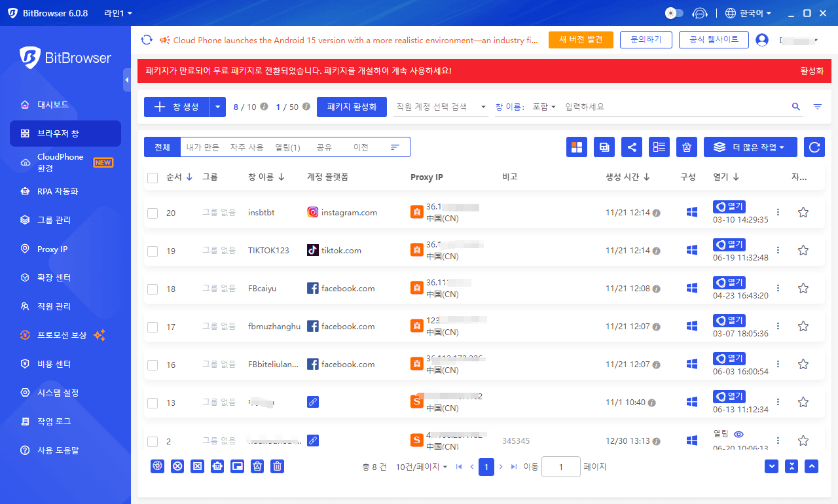
Task: Open the 10건/페이지 page size dropdown
Action: (x=422, y=467)
